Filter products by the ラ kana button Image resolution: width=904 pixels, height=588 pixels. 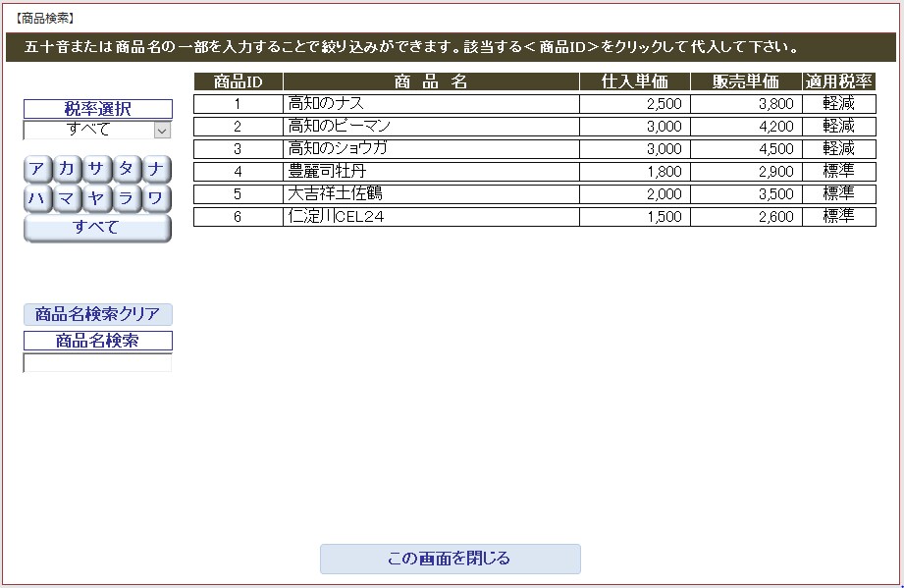tap(127, 199)
